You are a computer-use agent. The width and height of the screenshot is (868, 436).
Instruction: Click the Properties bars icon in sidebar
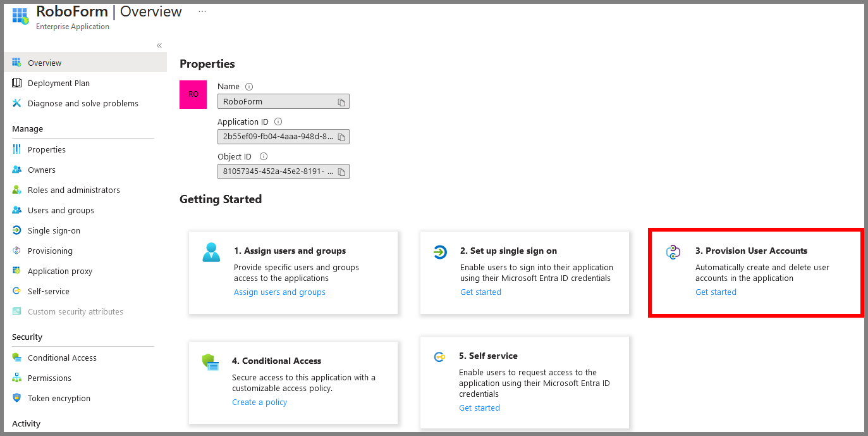(16, 149)
